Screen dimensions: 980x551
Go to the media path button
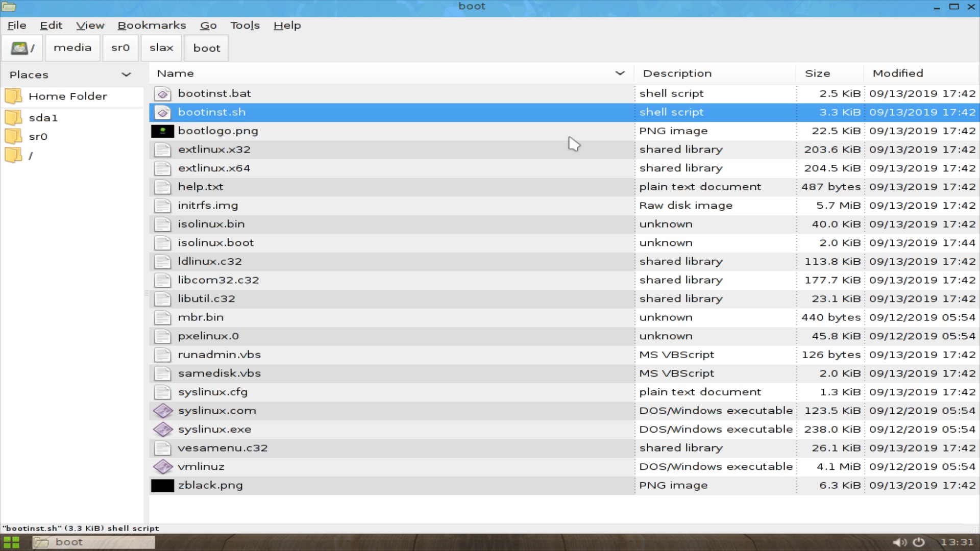point(72,48)
